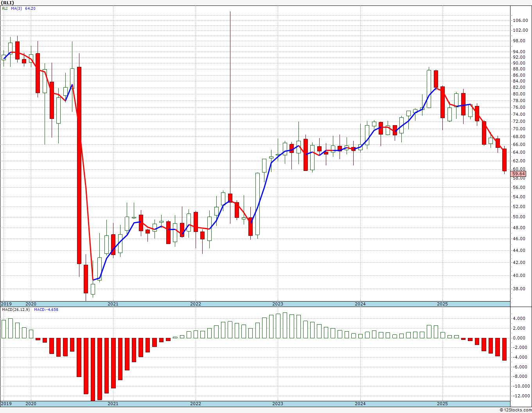Click the 94.00 price axis label

click(x=518, y=52)
